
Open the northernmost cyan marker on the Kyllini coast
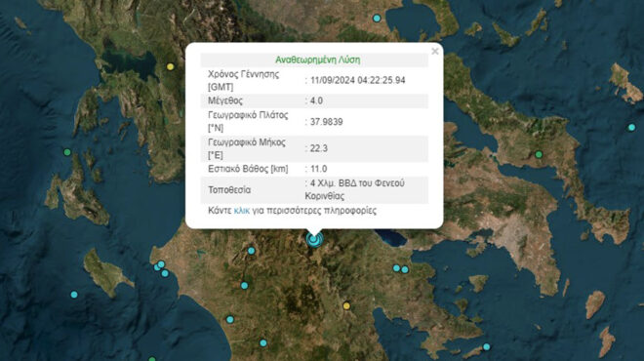161,264
